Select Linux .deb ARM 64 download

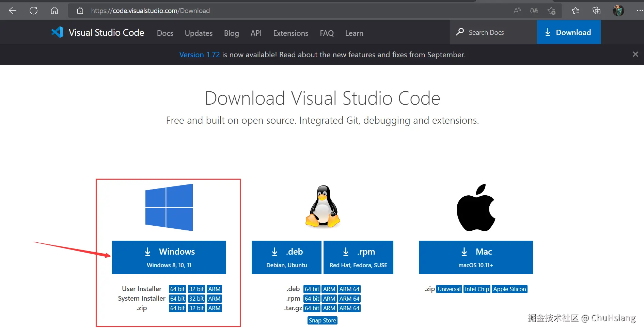coord(349,289)
